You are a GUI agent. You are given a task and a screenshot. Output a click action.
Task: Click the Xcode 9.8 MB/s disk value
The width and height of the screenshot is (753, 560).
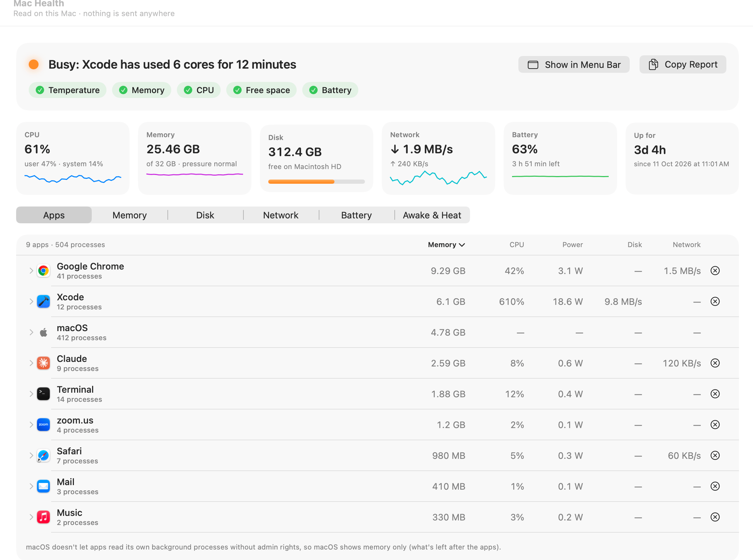623,302
